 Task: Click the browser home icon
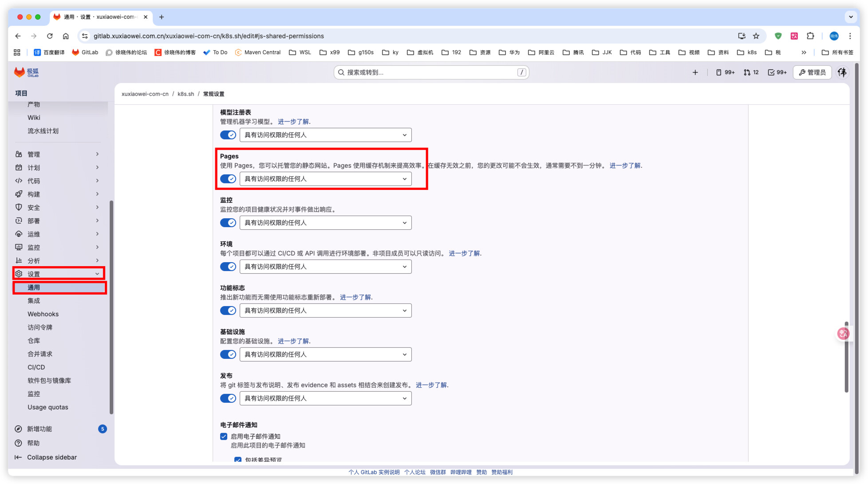tap(66, 36)
